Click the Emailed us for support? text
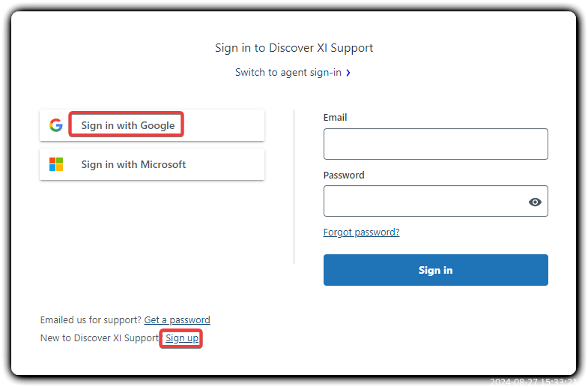 pyautogui.click(x=91, y=319)
